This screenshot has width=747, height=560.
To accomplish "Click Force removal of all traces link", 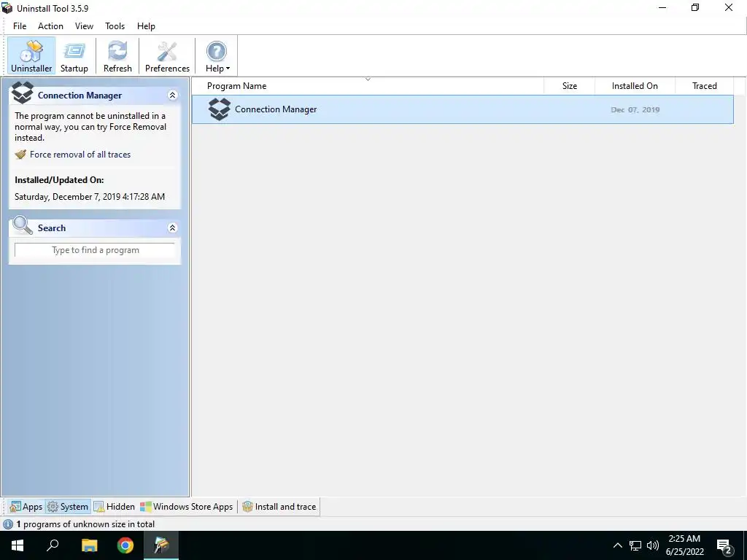I will 80,155.
